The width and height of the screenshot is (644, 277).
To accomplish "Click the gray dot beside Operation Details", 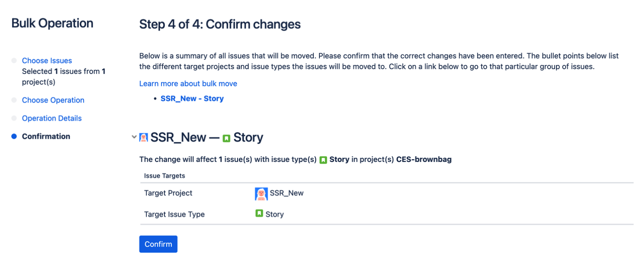I will [14, 118].
